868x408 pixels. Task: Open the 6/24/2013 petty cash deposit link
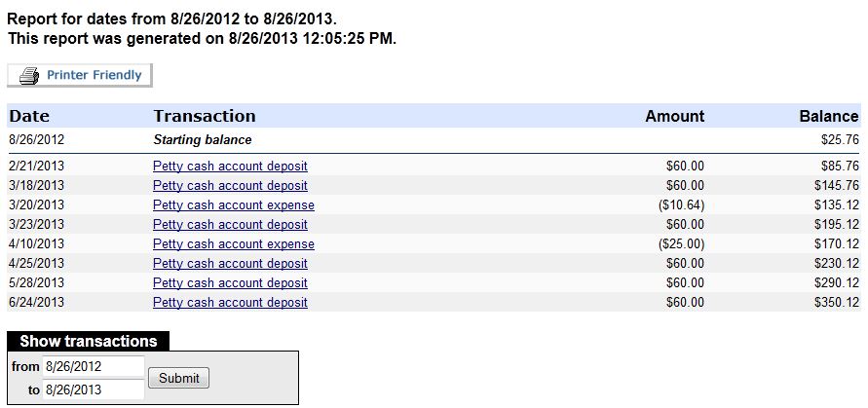(x=230, y=303)
